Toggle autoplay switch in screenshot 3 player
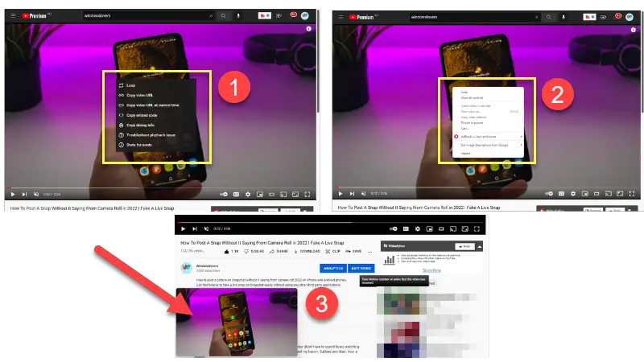Viewport: 644px width, 362px height. [394, 228]
